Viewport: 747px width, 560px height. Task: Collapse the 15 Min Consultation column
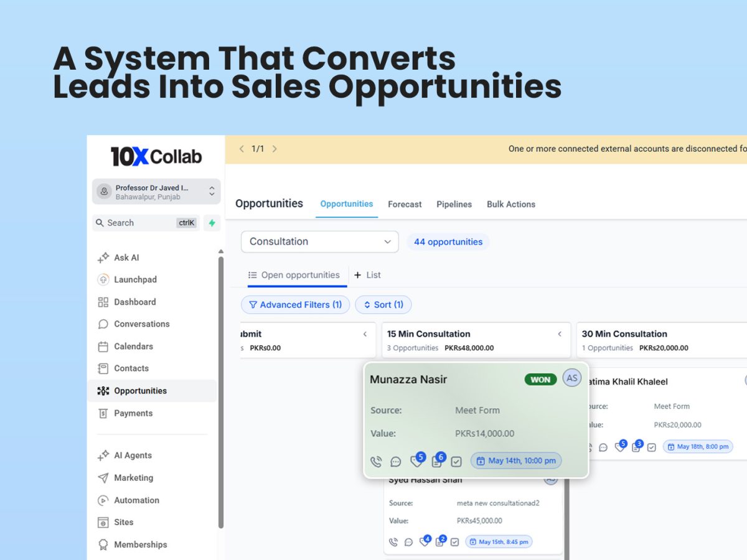(560, 334)
